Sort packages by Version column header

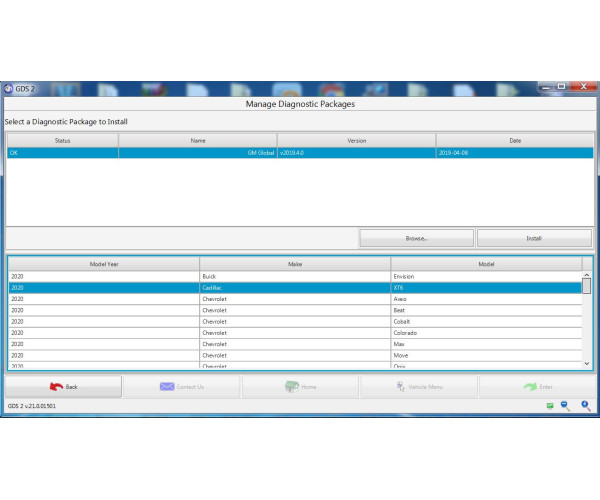pos(357,140)
